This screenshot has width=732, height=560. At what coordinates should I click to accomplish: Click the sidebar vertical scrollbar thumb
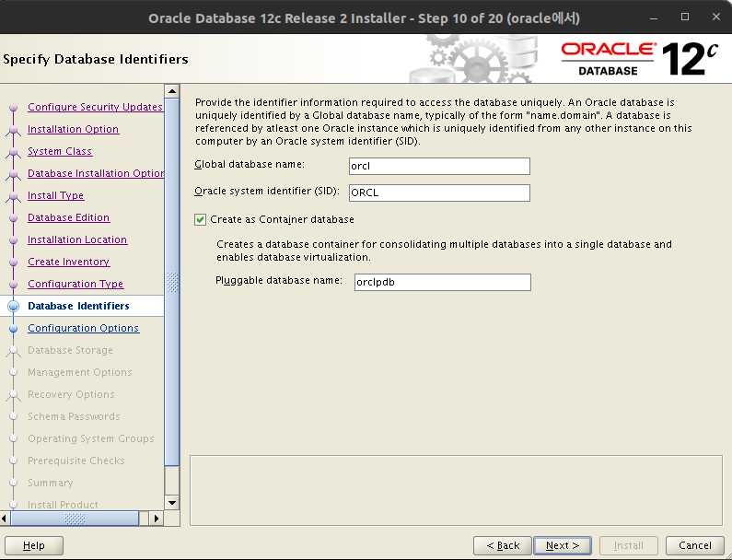172,282
